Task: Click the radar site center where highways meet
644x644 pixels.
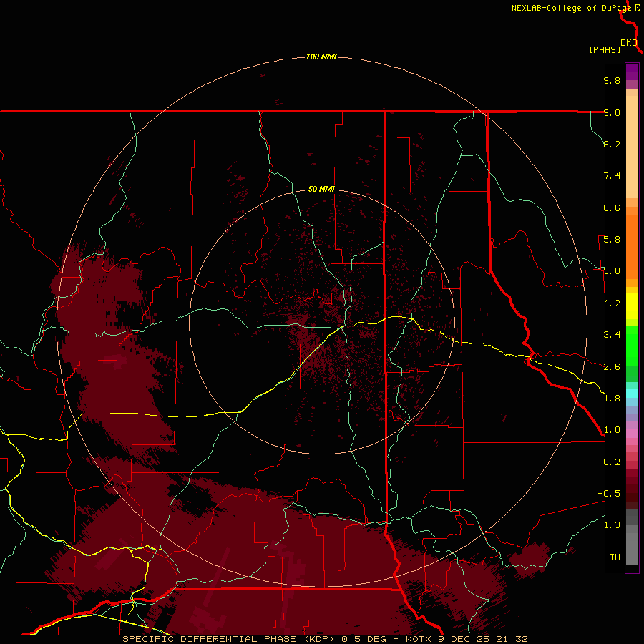Action: point(343,326)
